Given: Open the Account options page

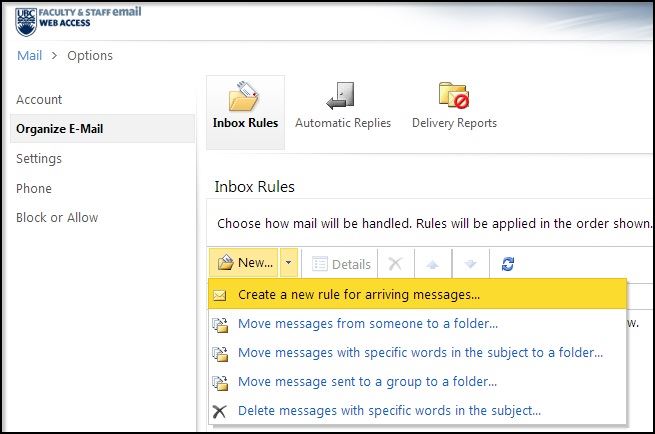Looking at the screenshot, I should click(39, 99).
